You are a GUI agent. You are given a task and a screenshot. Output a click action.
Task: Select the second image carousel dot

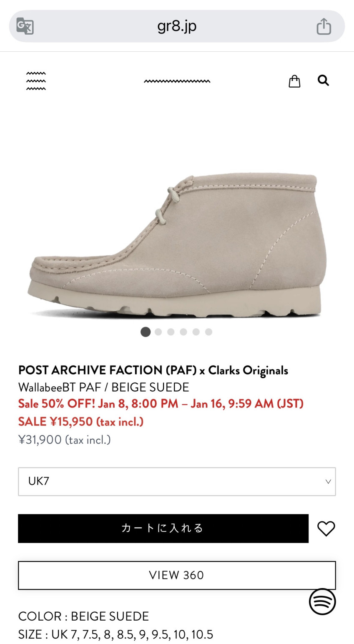coord(158,332)
